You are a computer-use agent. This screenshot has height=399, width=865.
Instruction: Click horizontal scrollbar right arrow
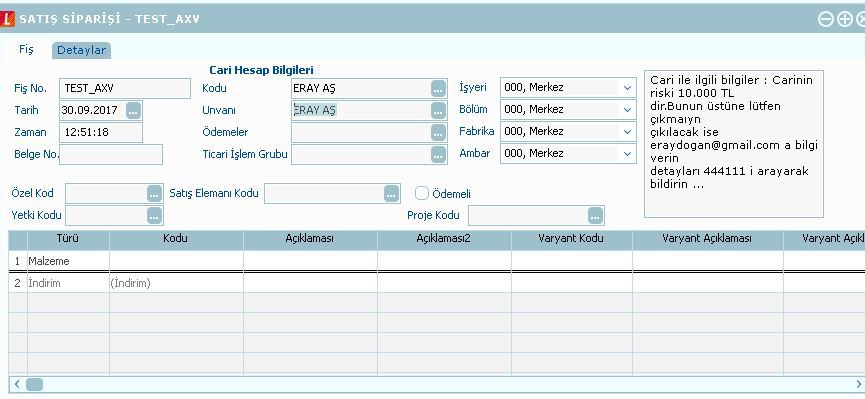(858, 384)
